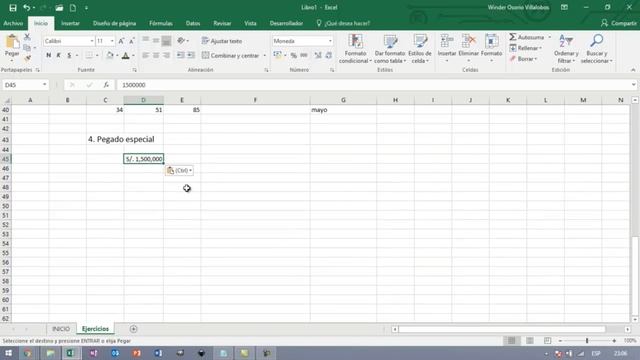The height and width of the screenshot is (360, 640).
Task: Open the Calibri font name dropdown
Action: 91,41
